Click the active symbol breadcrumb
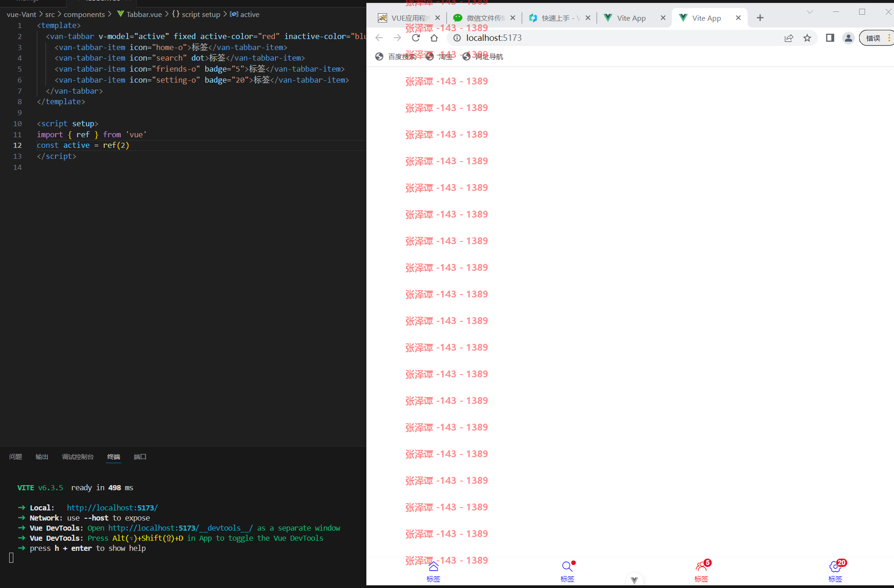Screen dimensions: 894x588 [245, 14]
